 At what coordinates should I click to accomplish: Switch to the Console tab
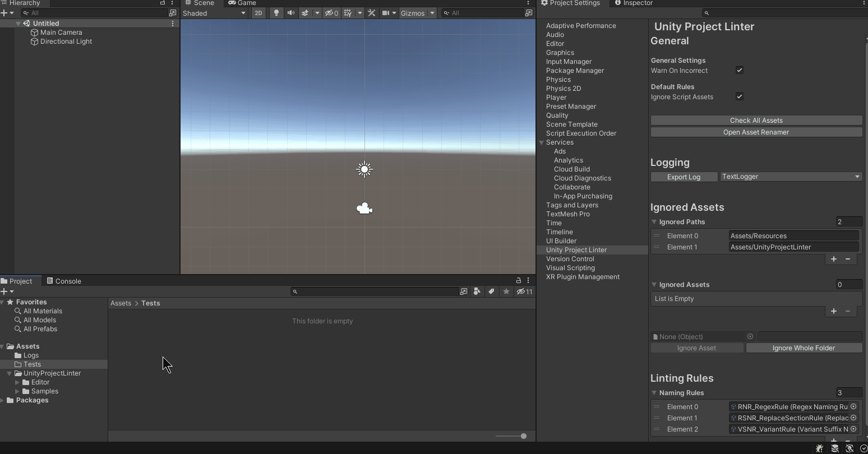click(x=64, y=281)
